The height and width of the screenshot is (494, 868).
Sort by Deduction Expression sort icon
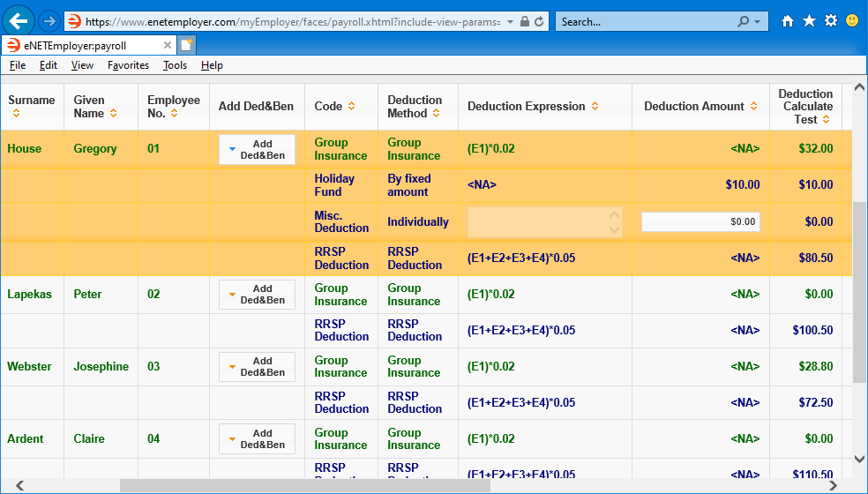(x=595, y=107)
